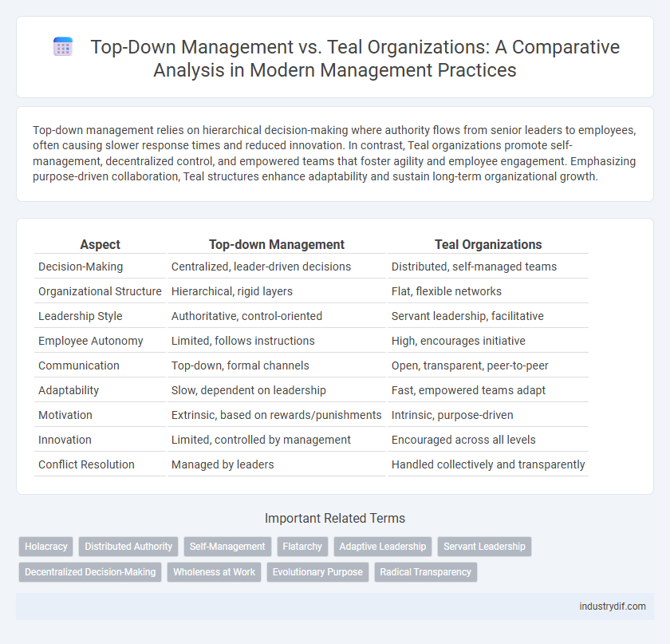Click the calendar icon beside the title
This screenshot has width=670, height=644.
63,47
